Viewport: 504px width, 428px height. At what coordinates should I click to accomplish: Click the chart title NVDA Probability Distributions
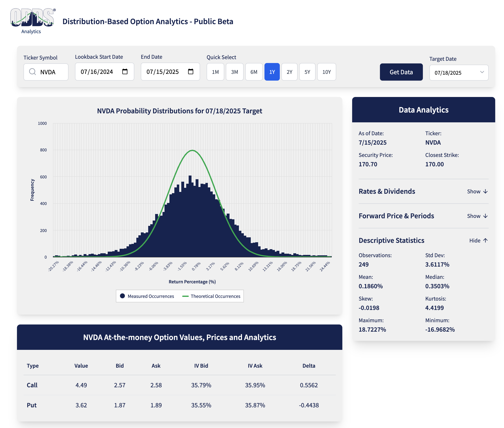[179, 111]
